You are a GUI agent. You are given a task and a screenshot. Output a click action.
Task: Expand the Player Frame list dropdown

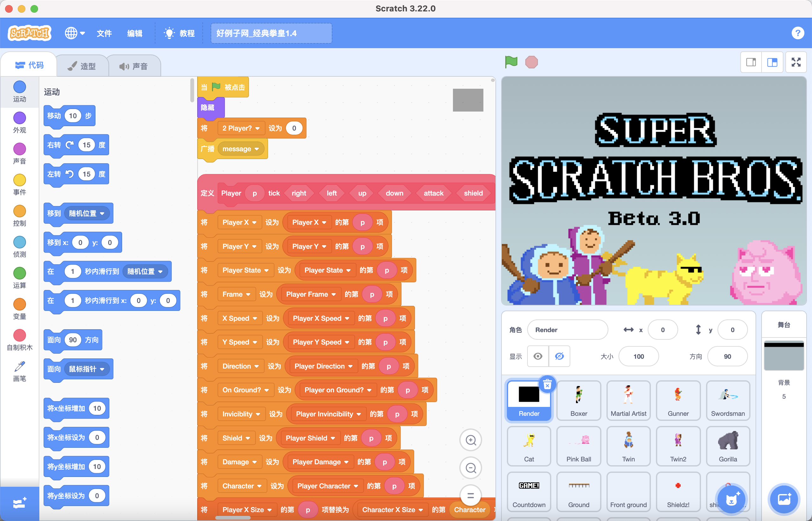(311, 294)
